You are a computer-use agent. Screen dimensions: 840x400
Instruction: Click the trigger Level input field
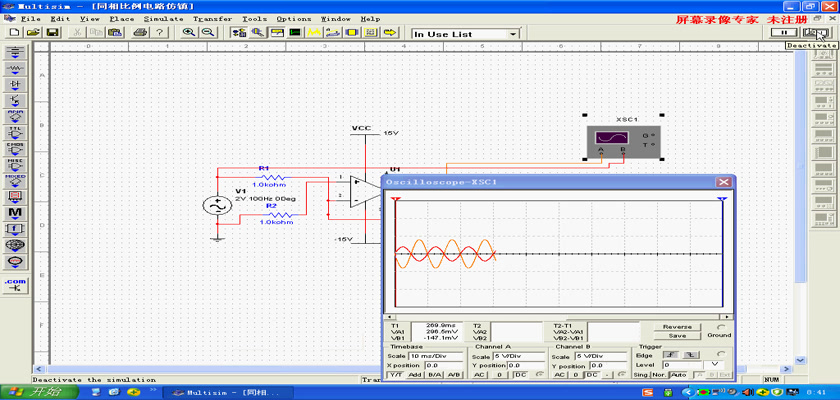[x=682, y=365]
